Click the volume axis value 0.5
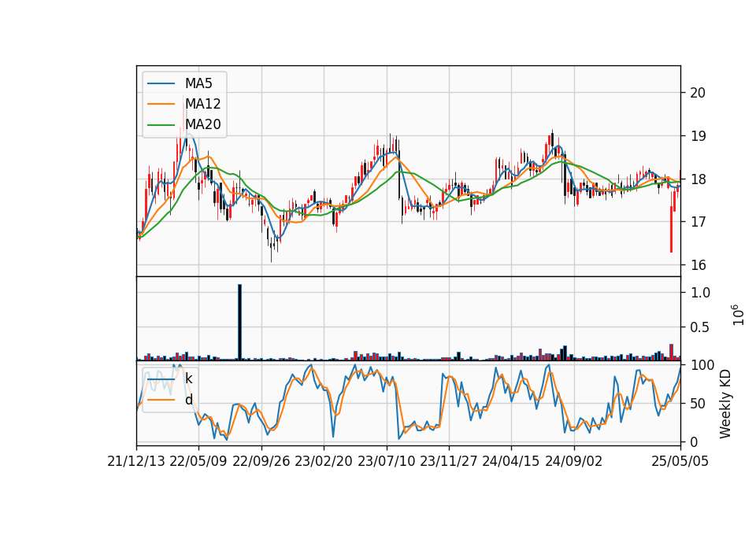The width and height of the screenshot is (756, 543). 700,327
